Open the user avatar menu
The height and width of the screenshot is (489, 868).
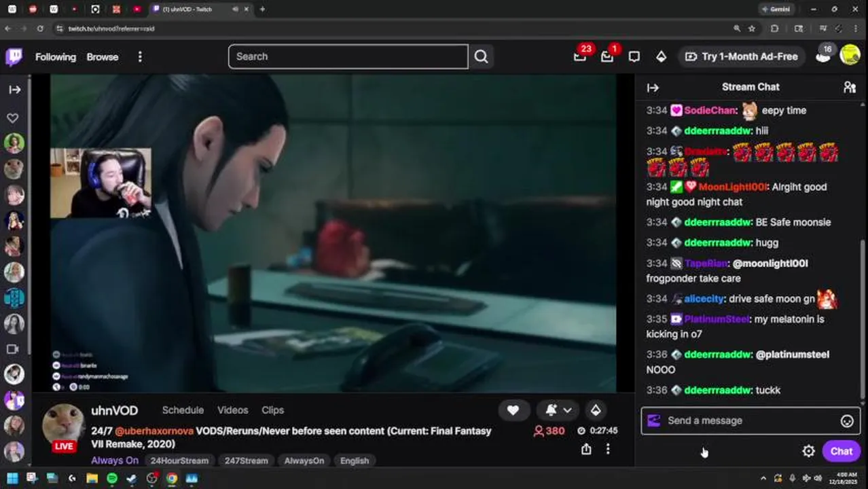[850, 54]
